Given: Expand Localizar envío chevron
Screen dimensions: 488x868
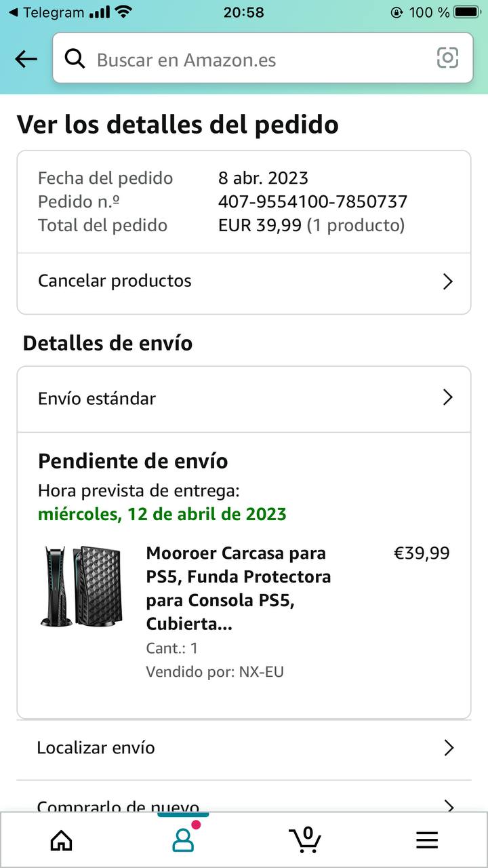Looking at the screenshot, I should (448, 748).
